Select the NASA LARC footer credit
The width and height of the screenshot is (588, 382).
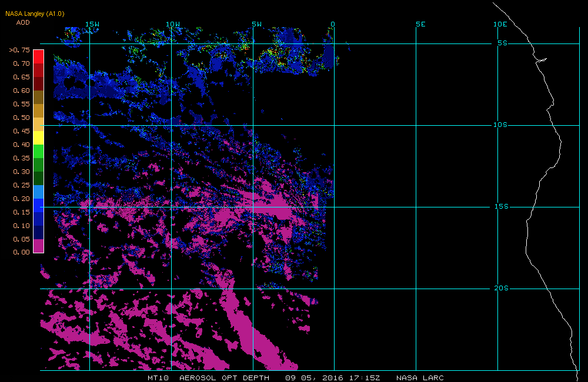click(x=420, y=378)
